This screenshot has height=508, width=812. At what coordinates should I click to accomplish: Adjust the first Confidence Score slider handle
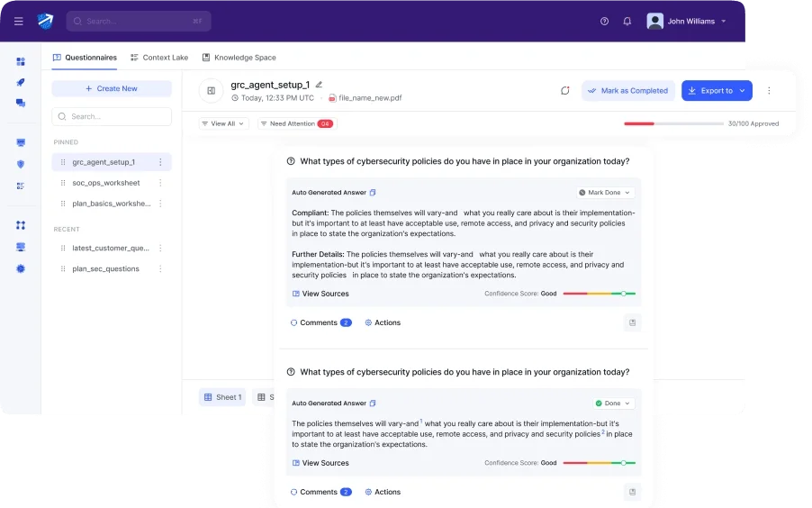click(624, 294)
